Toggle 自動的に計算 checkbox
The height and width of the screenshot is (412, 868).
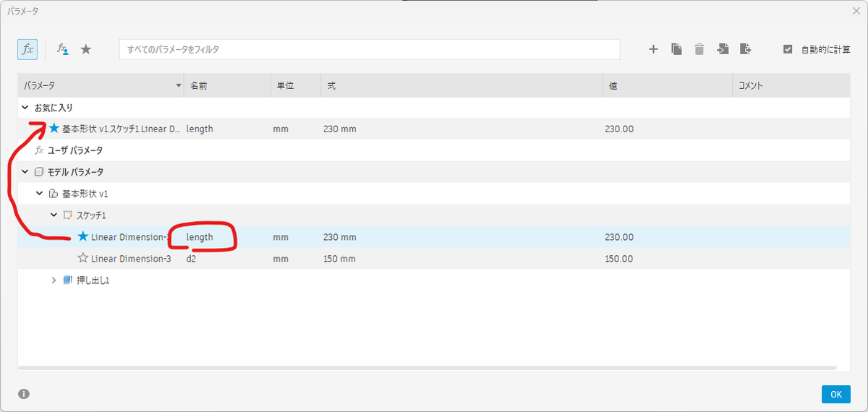click(x=788, y=49)
